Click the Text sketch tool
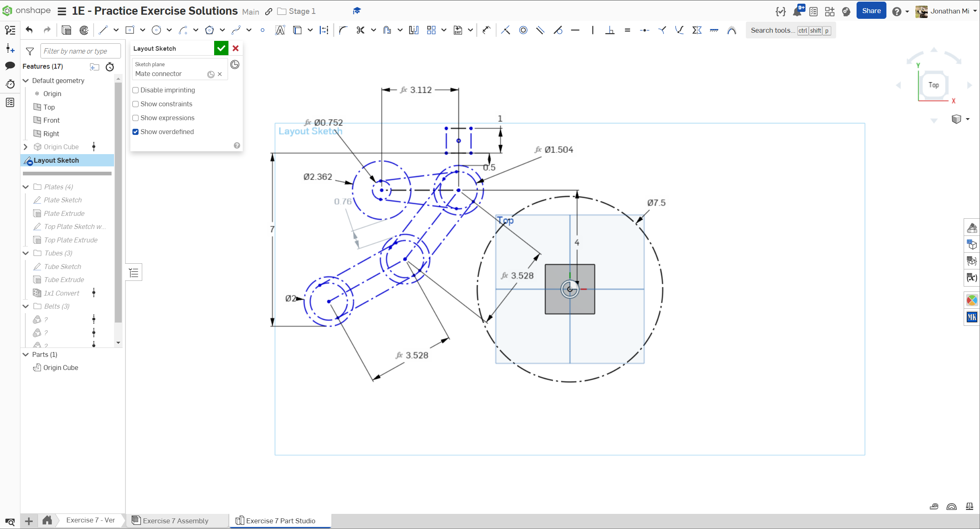This screenshot has width=980, height=529. [280, 30]
